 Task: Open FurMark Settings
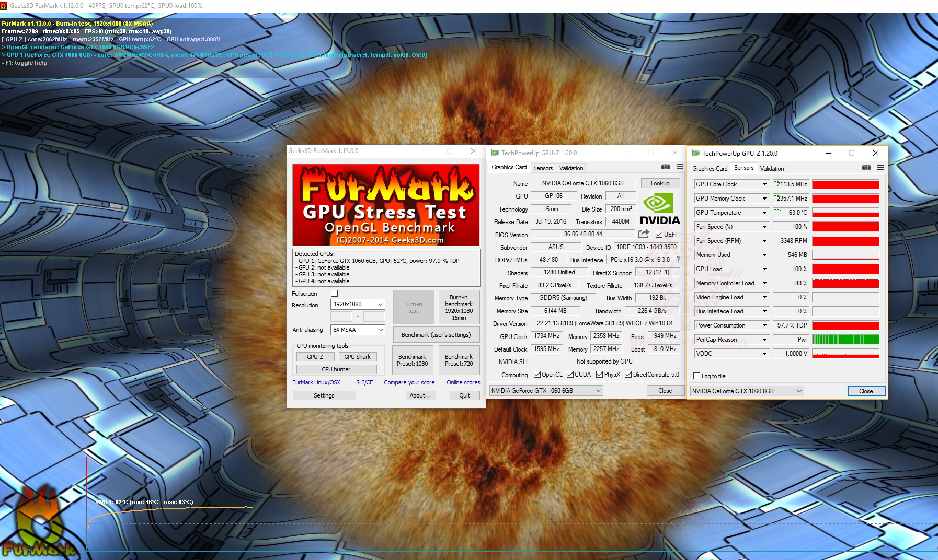[x=324, y=395]
